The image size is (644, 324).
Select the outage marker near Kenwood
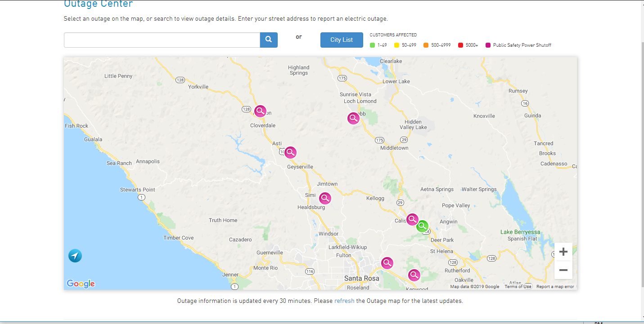(x=414, y=275)
